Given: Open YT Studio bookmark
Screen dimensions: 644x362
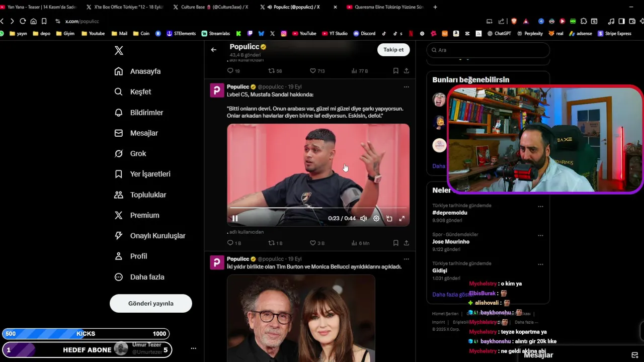Looking at the screenshot, I should 335,34.
